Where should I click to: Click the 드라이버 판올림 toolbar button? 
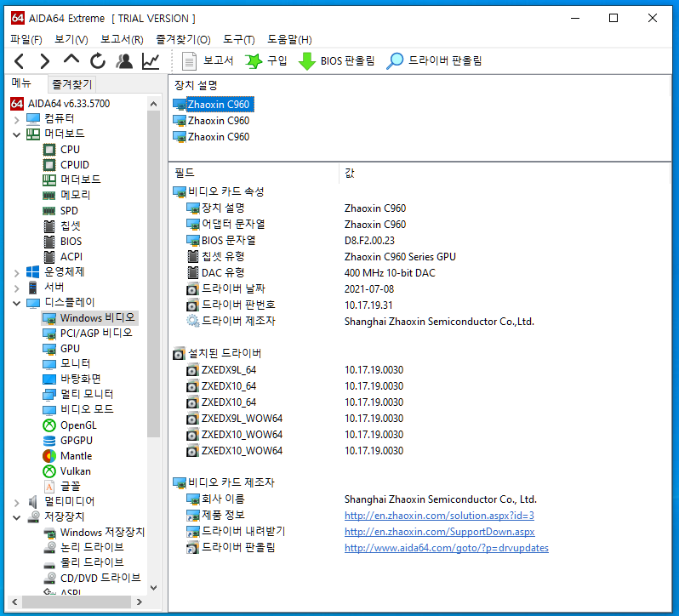pos(434,61)
